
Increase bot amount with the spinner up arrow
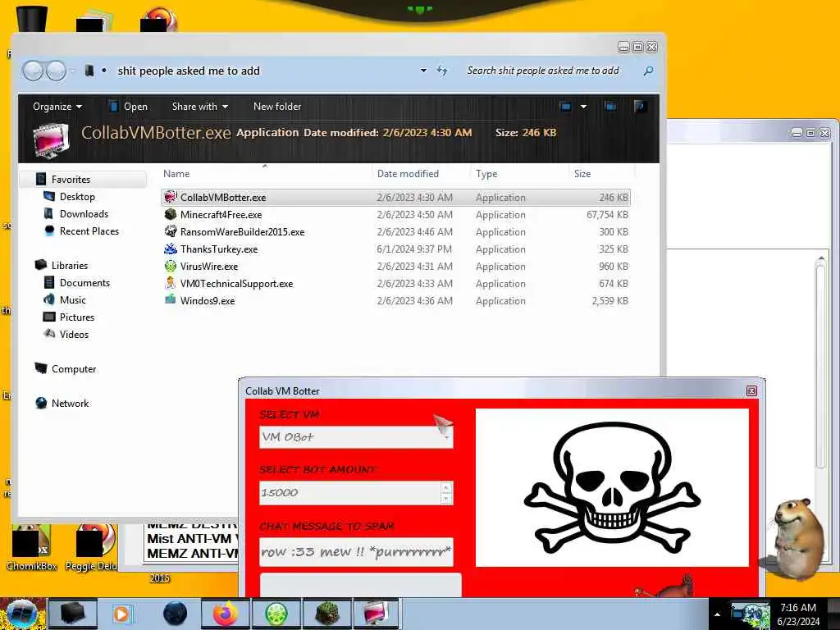pos(445,488)
